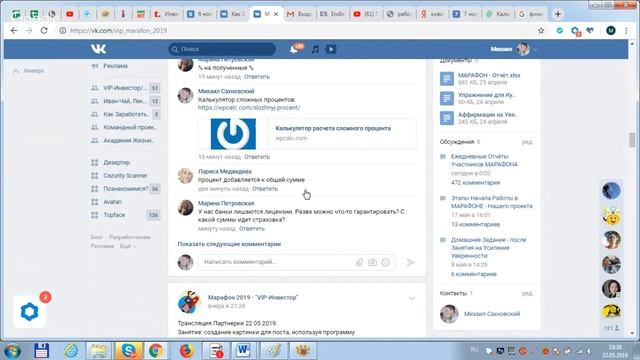This screenshot has height=360, width=640.
Task: Click the address bar with vk.com URL
Action: [x=298, y=31]
